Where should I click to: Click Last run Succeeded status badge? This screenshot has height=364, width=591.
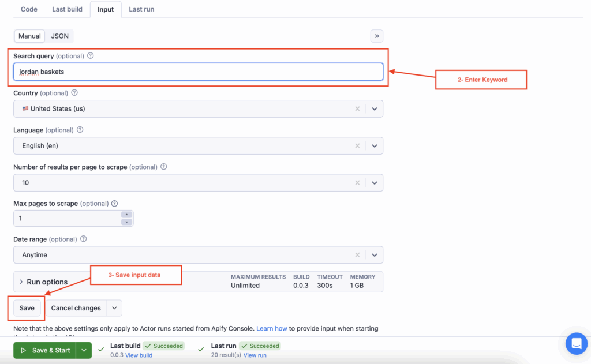[260, 346]
